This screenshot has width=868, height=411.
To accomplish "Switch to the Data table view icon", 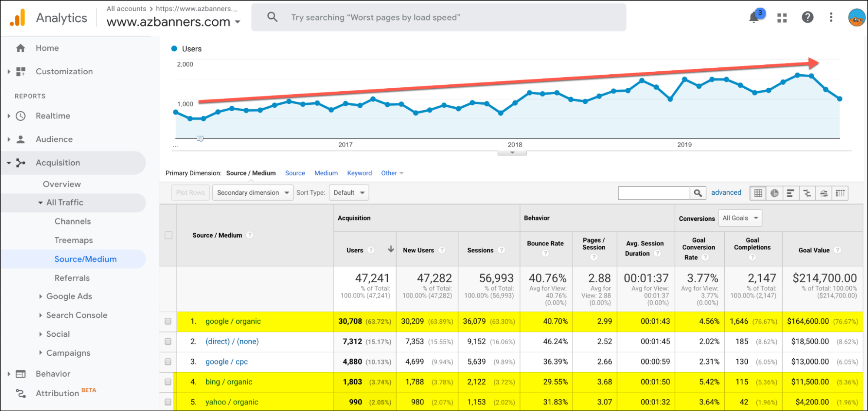I will [758, 193].
